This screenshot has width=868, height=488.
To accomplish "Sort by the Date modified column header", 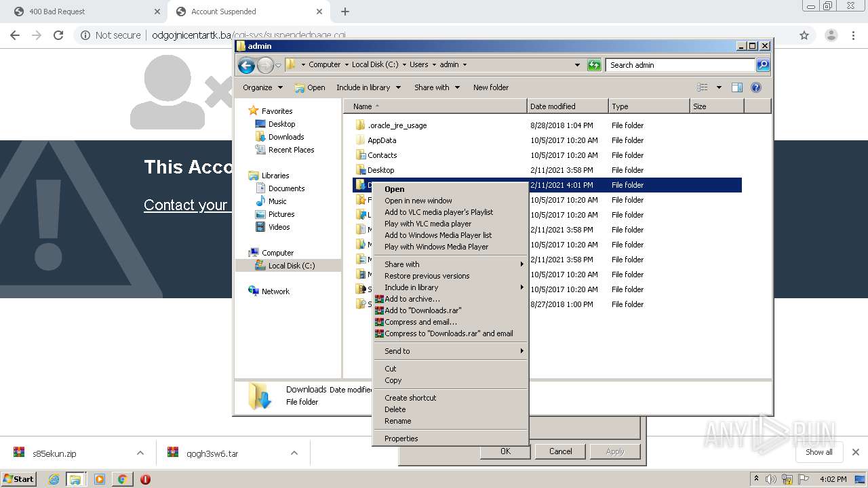I will pyautogui.click(x=568, y=106).
